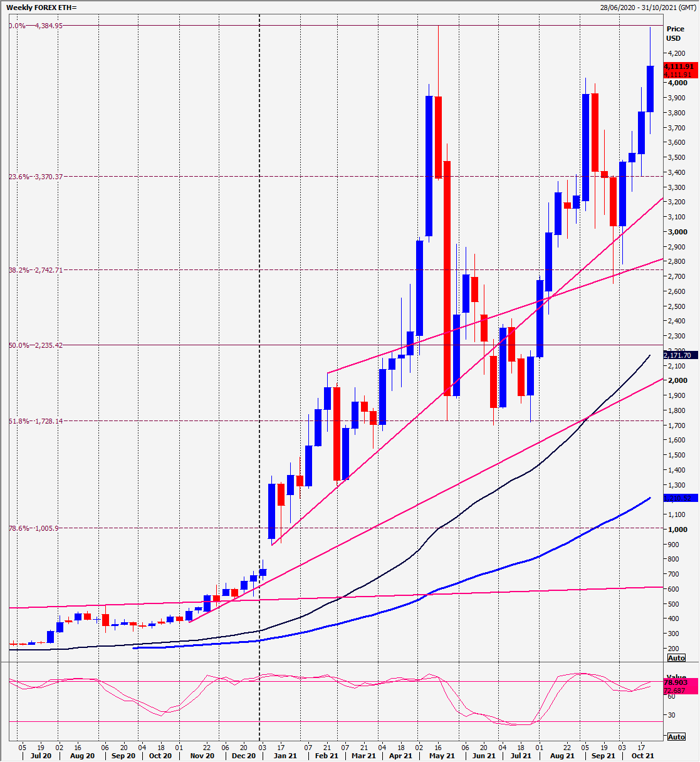Select the 38.2% 2,742.71 Fibonacci label
This screenshot has height=762, width=700.
tap(36, 270)
